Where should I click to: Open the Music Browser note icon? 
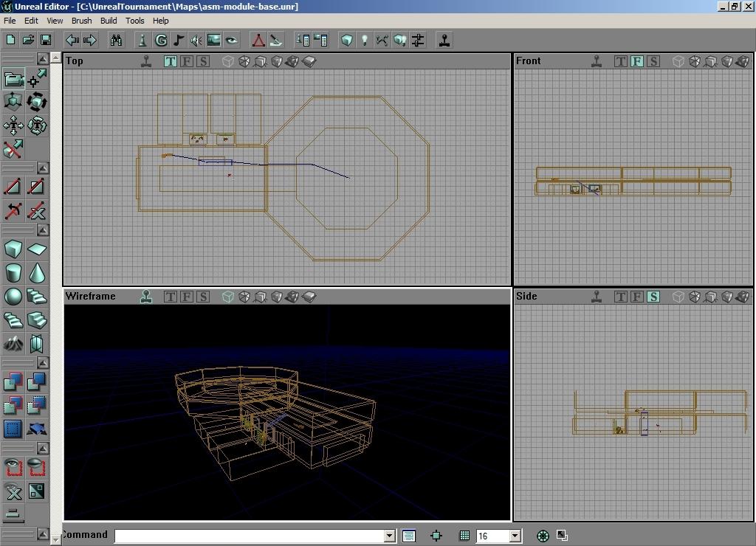[x=179, y=40]
